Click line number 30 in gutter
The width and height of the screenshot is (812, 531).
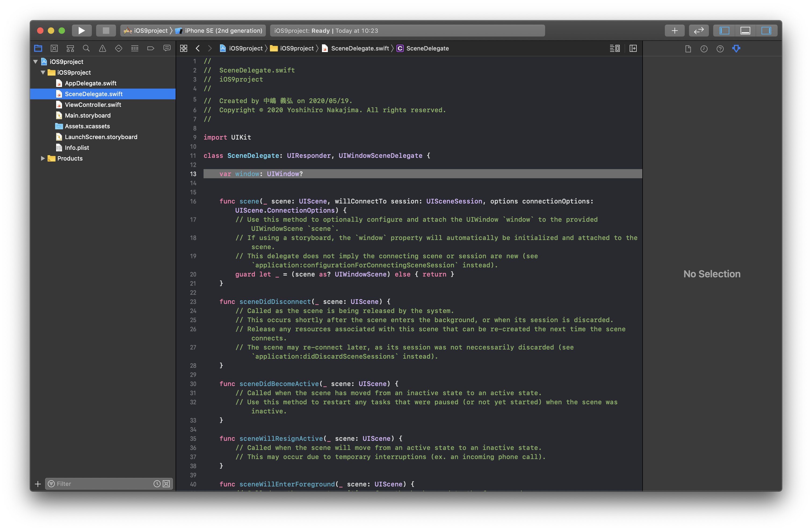pyautogui.click(x=193, y=384)
